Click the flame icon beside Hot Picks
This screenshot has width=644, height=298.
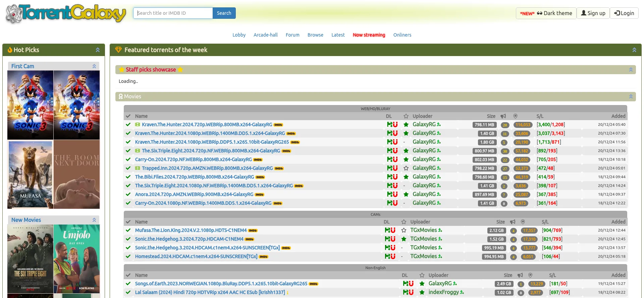click(10, 50)
